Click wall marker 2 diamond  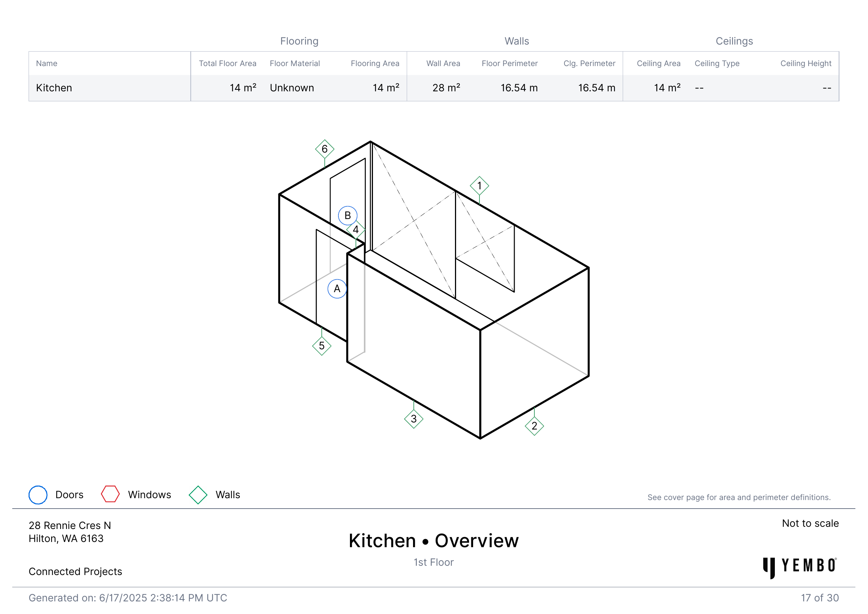coord(534,426)
